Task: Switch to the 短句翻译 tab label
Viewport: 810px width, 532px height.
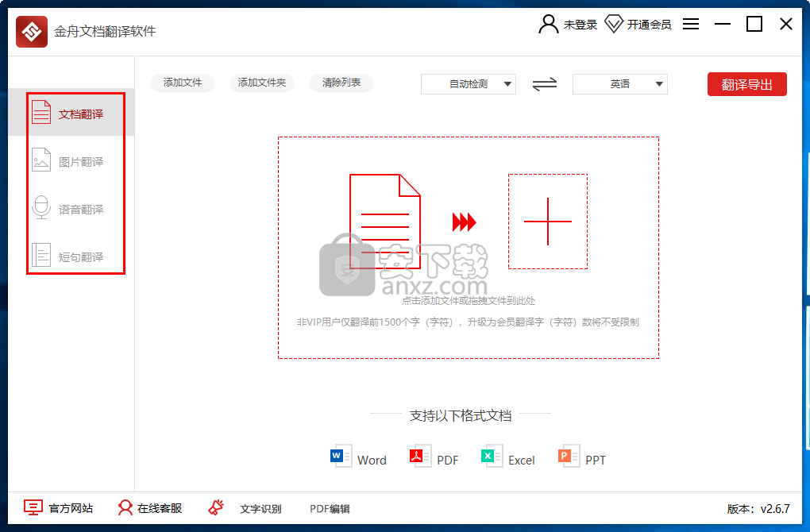Action: point(81,257)
